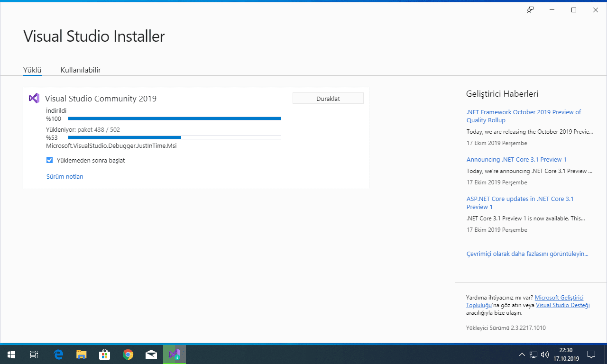Viewport: 607px width, 364px height.
Task: Open the Visual Studio Desteği link
Action: [563, 305]
